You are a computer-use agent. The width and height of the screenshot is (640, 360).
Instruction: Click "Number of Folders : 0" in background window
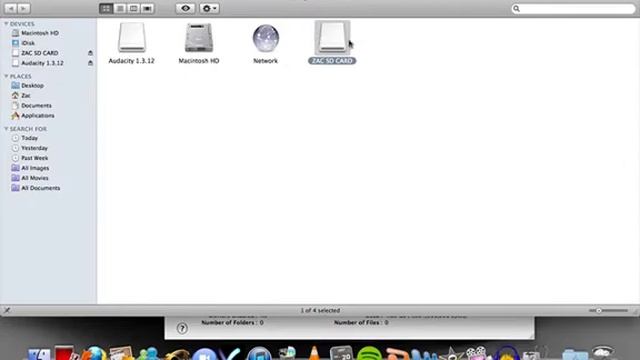click(232, 322)
